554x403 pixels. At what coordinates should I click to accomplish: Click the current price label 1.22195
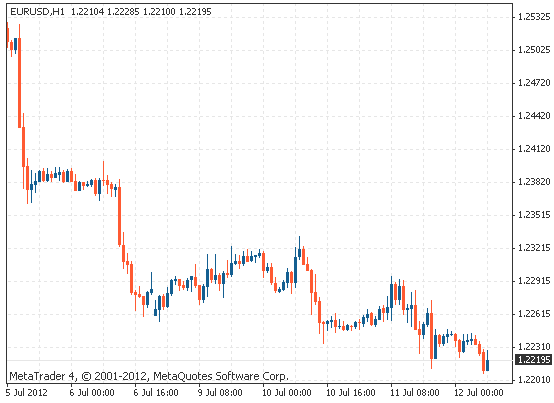click(x=534, y=360)
